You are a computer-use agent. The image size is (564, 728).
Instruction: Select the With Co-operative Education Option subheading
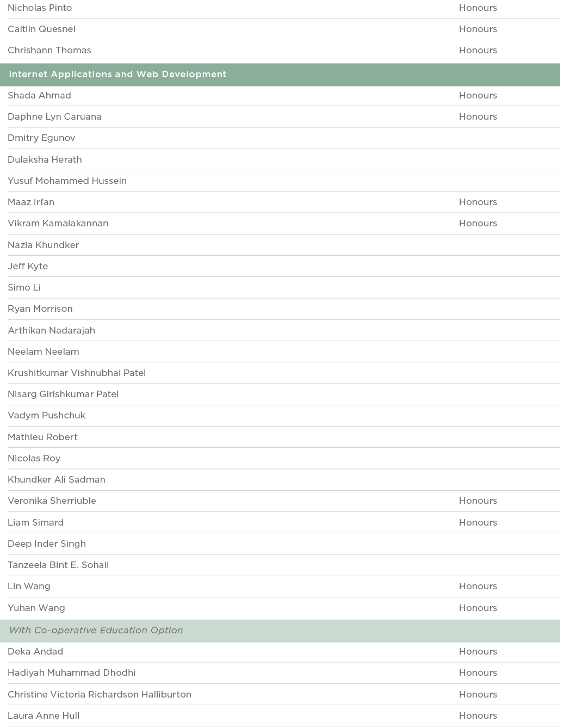coord(96,631)
